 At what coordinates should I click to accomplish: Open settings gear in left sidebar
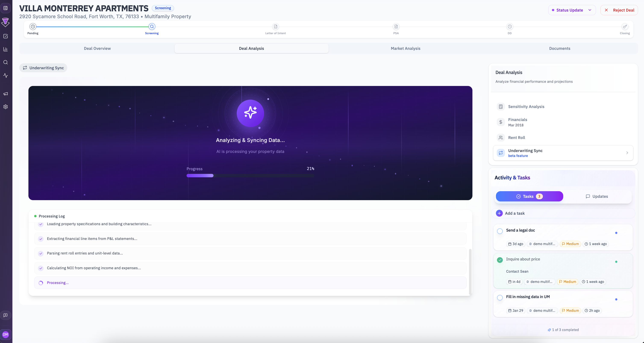click(x=6, y=107)
